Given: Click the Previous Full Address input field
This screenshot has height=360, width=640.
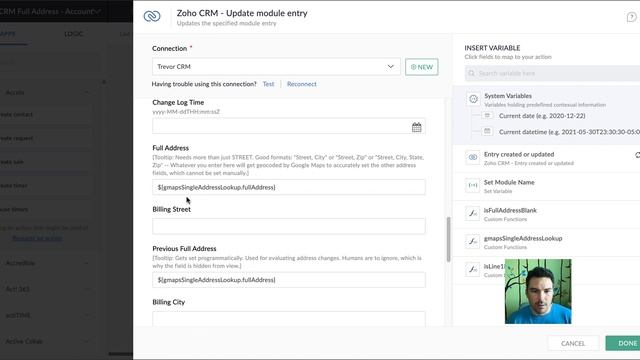Looking at the screenshot, I should click(x=289, y=280).
